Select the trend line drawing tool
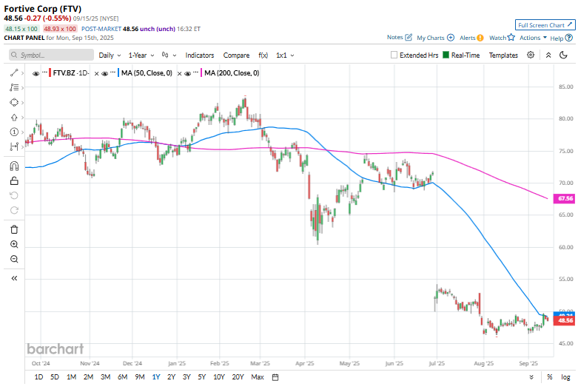 pos(14,73)
